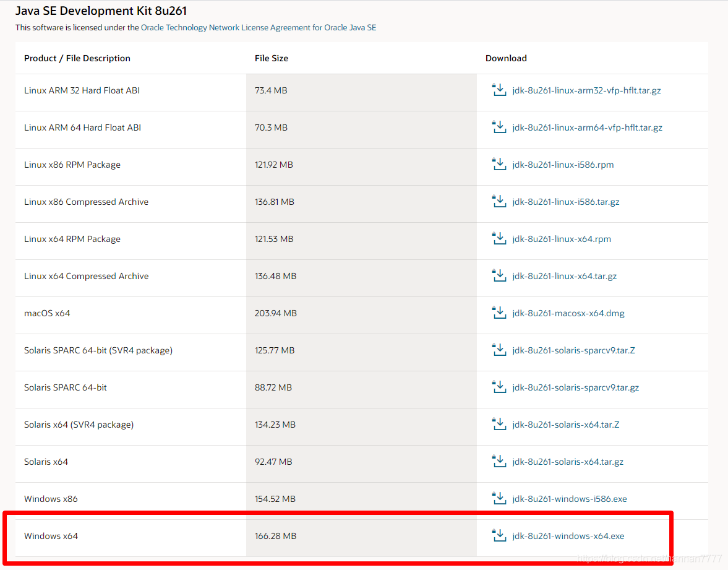This screenshot has height=570, width=728.
Task: Select the Solaris SPARC 64-bit 88.72 MB row description
Action: [66, 387]
